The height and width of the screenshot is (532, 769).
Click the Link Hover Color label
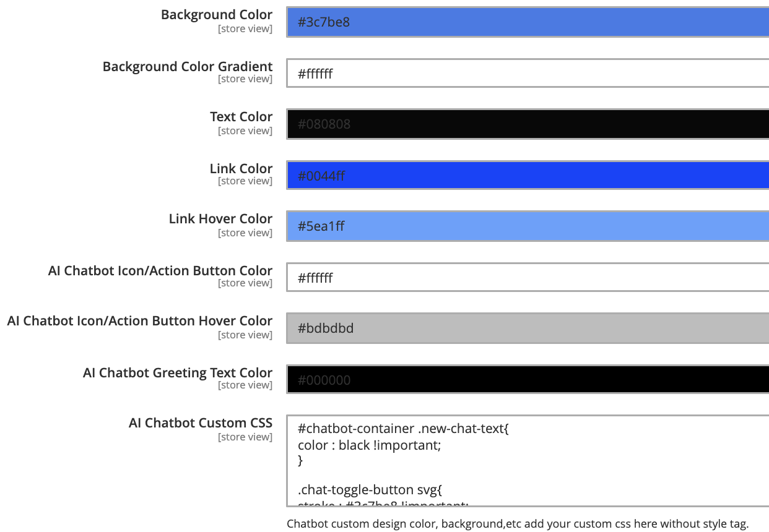point(220,218)
